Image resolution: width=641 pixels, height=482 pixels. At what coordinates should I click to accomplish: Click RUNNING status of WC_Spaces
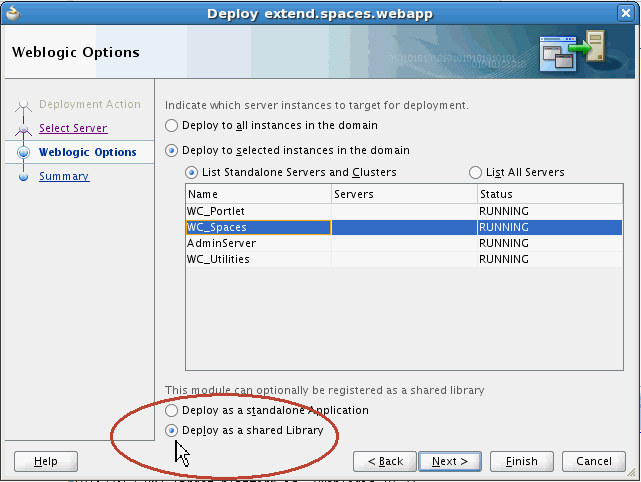(x=504, y=227)
